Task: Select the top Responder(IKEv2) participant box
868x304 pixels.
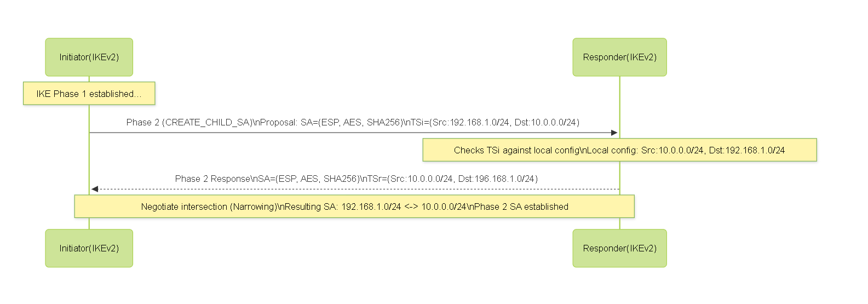Action: click(619, 57)
